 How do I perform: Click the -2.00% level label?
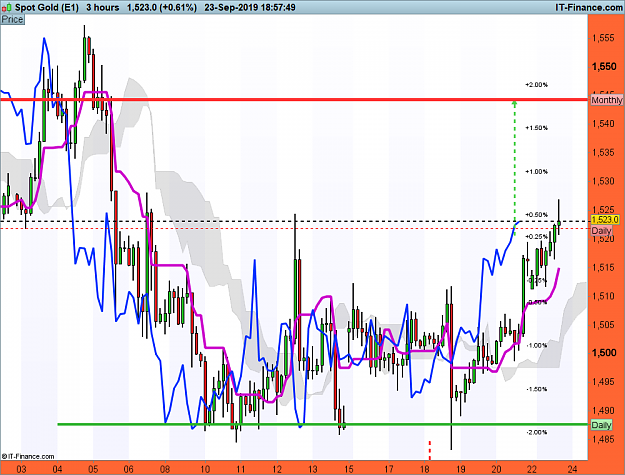coord(537,432)
